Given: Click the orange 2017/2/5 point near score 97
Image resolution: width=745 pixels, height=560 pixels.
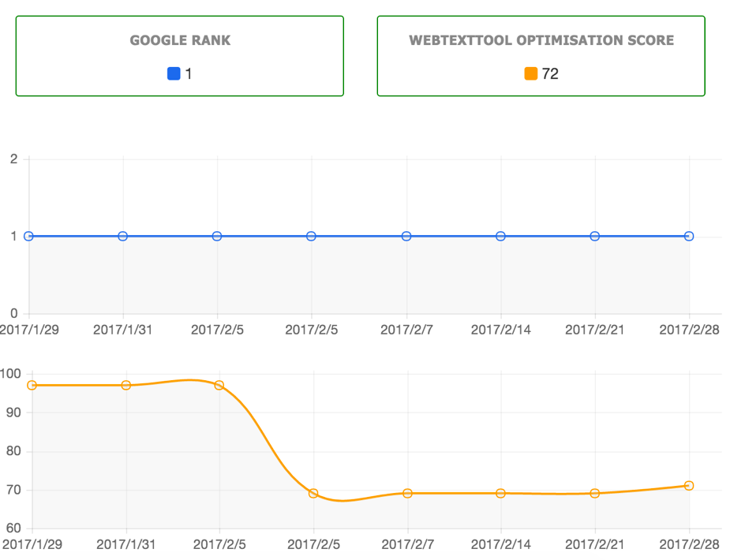Looking at the screenshot, I should click(x=219, y=385).
